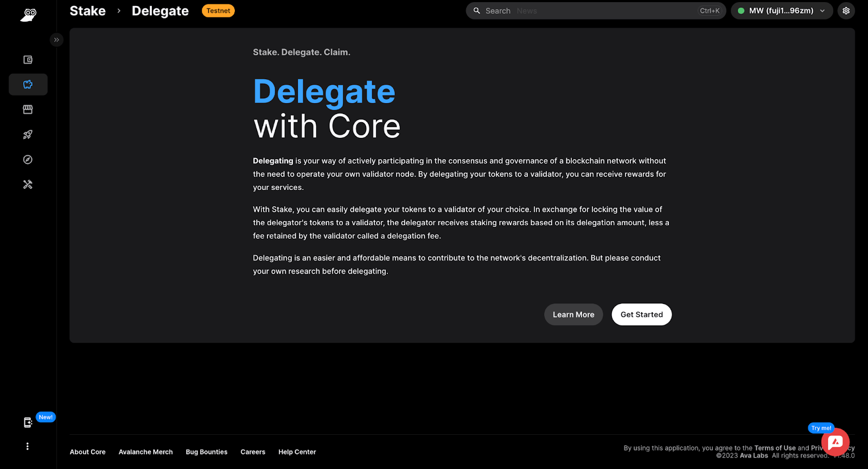
Task: Expand the sidebar with double-chevron button
Action: click(56, 40)
